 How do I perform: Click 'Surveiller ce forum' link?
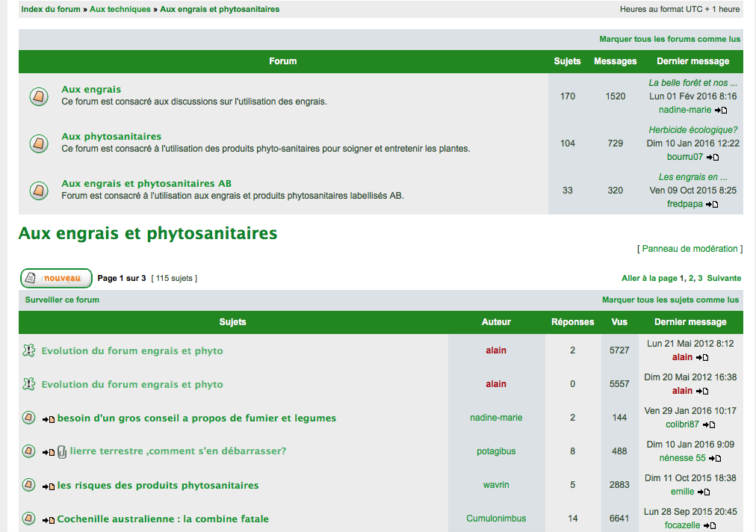point(62,300)
